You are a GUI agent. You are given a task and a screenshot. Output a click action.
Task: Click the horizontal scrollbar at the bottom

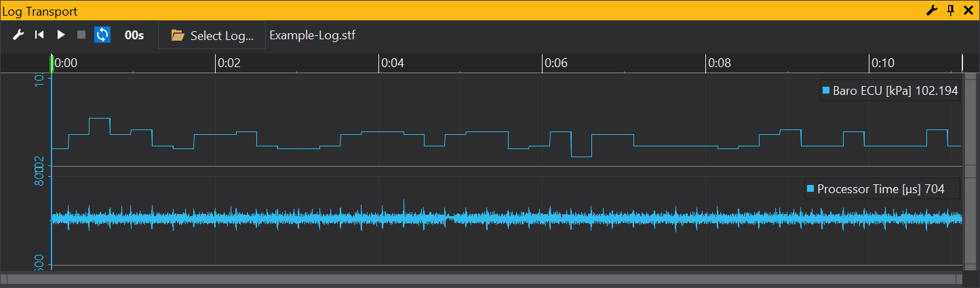pyautogui.click(x=482, y=279)
